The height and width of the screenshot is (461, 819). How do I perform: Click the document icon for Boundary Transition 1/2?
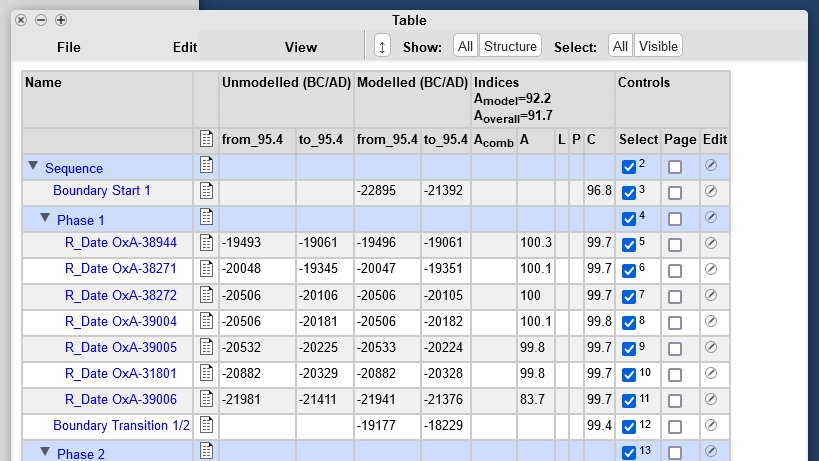pyautogui.click(x=206, y=425)
